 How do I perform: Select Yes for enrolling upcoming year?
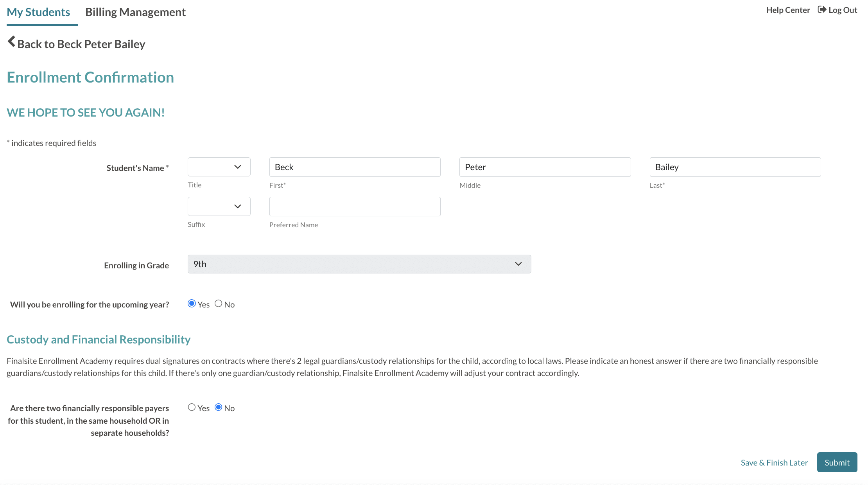[192, 304]
